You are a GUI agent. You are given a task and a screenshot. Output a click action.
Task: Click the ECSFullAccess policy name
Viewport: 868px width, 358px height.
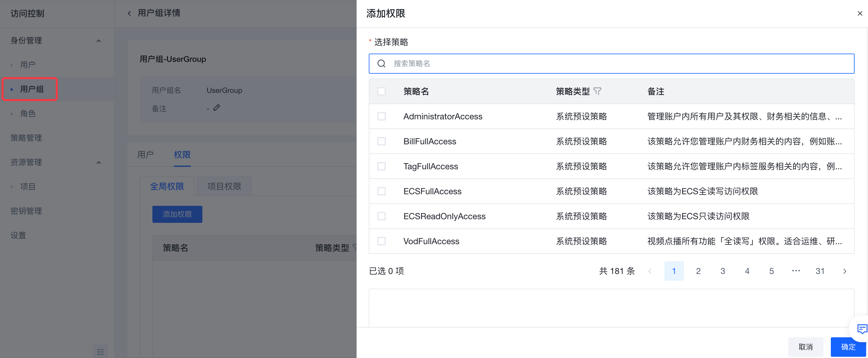[432, 191]
